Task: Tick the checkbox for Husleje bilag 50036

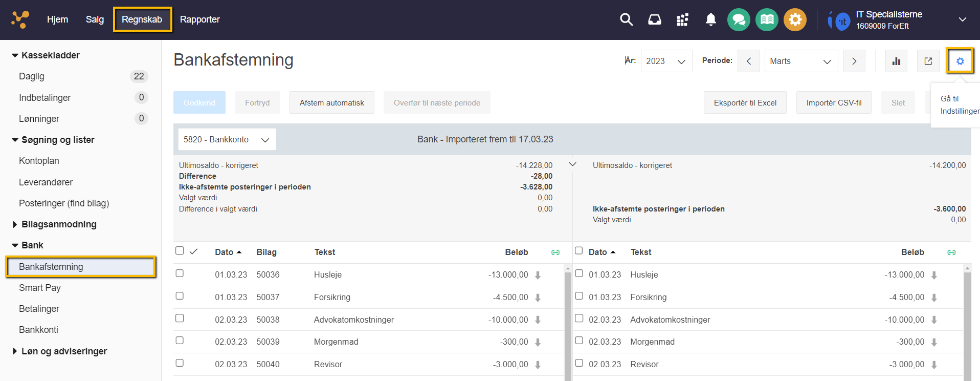Action: 180,273
